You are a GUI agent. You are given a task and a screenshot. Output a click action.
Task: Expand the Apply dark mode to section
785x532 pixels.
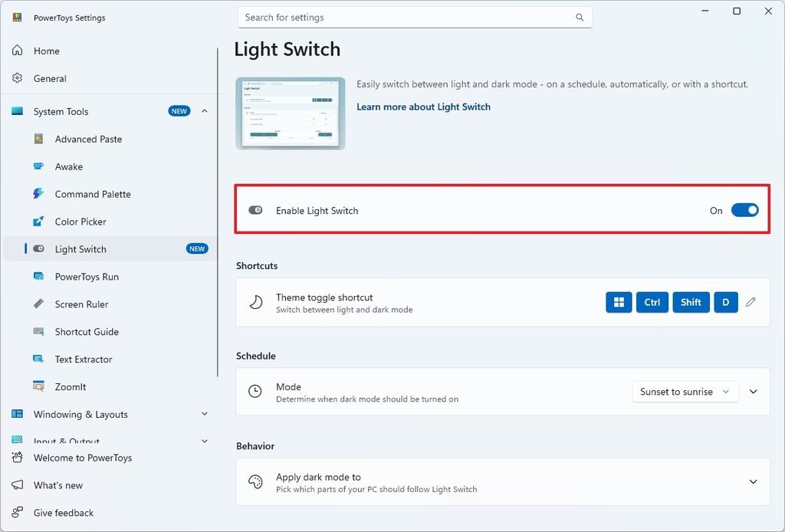pyautogui.click(x=753, y=482)
